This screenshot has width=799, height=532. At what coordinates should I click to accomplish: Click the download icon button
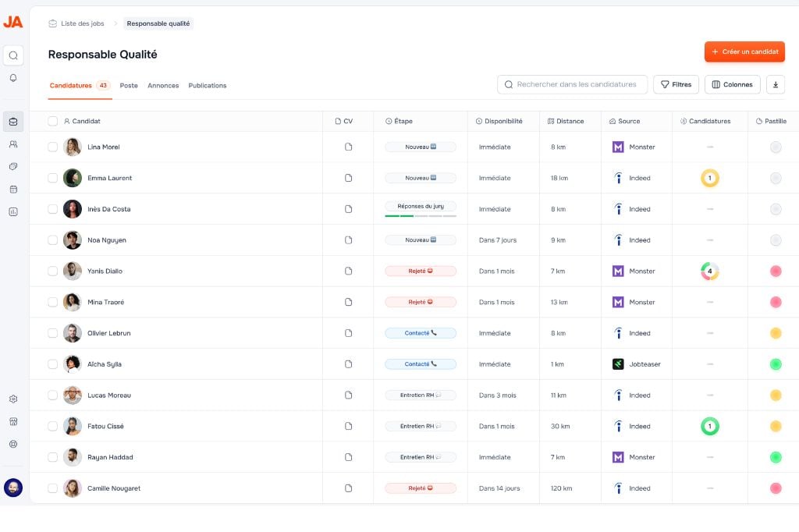775,84
